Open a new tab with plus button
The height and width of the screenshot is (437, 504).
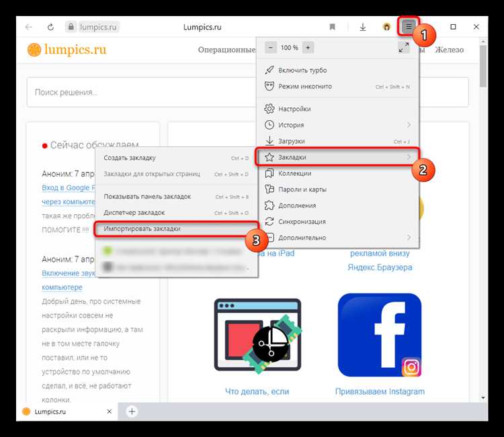pos(132,411)
